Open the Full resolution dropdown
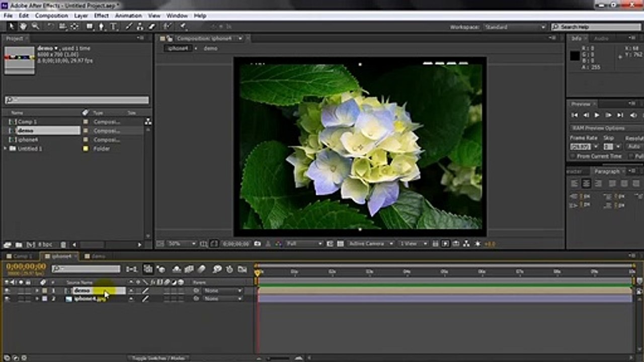Viewport: 644px width, 362px height. click(303, 244)
